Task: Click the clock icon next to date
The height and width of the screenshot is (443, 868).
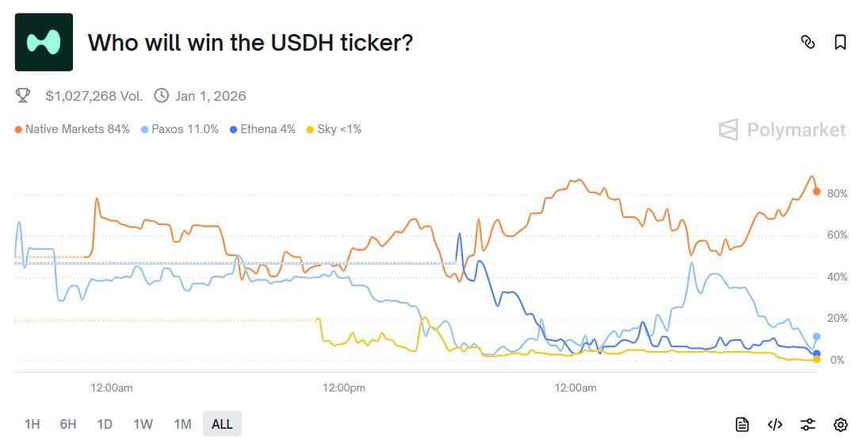Action: (161, 96)
